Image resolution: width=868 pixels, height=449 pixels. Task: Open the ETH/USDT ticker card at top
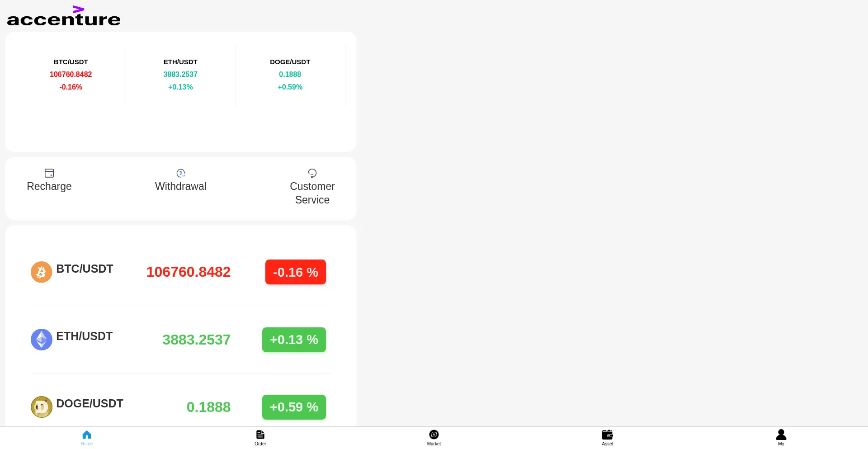[x=180, y=74]
